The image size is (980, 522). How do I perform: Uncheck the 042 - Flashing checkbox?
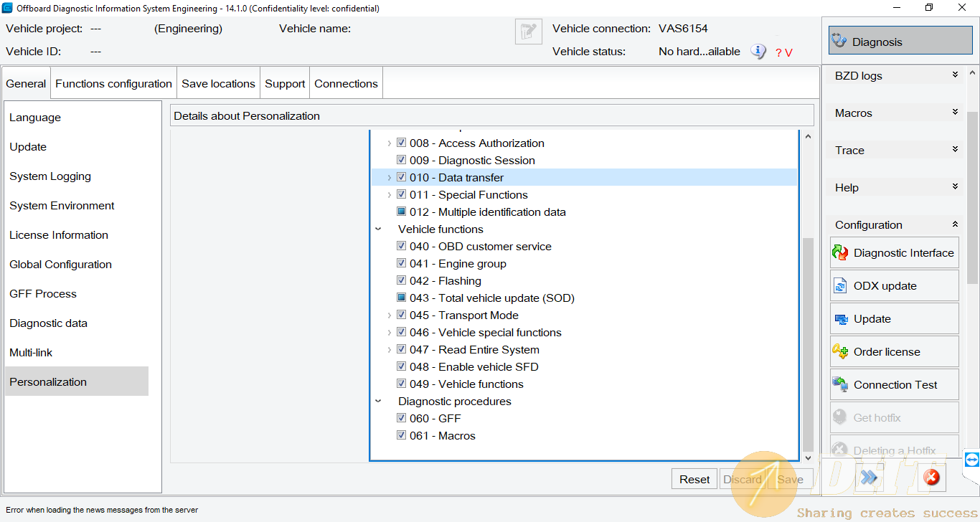402,281
